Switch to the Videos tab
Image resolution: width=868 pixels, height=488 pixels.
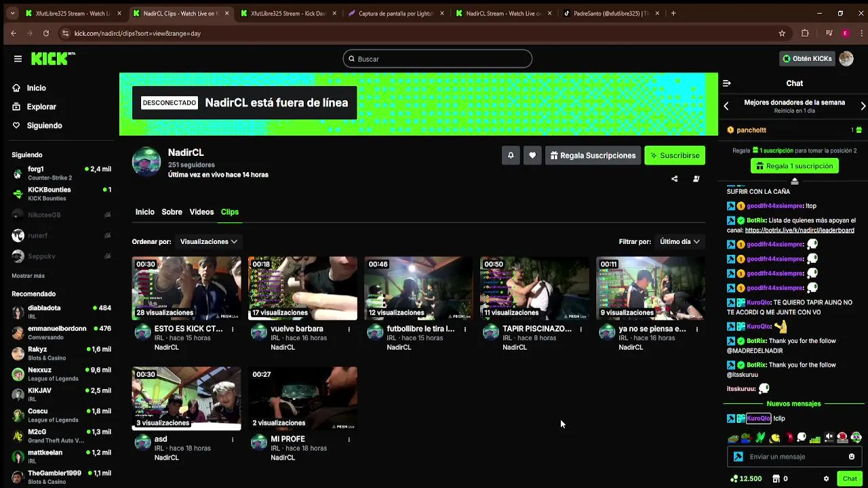(201, 212)
